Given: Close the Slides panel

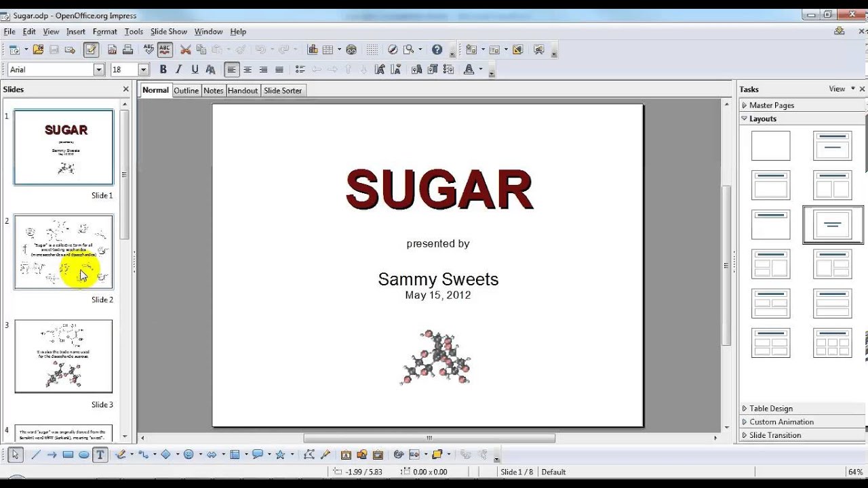Looking at the screenshot, I should tap(125, 89).
